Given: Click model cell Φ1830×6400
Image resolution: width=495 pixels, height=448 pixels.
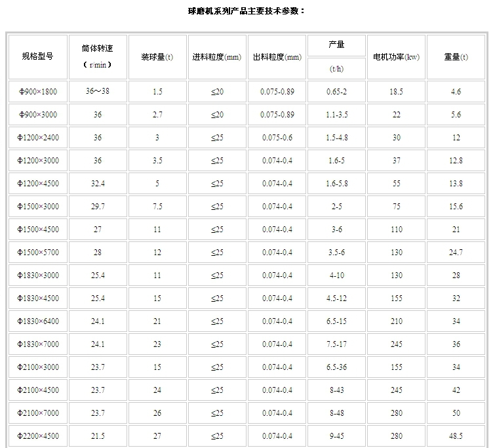Looking at the screenshot, I should (x=37, y=321).
